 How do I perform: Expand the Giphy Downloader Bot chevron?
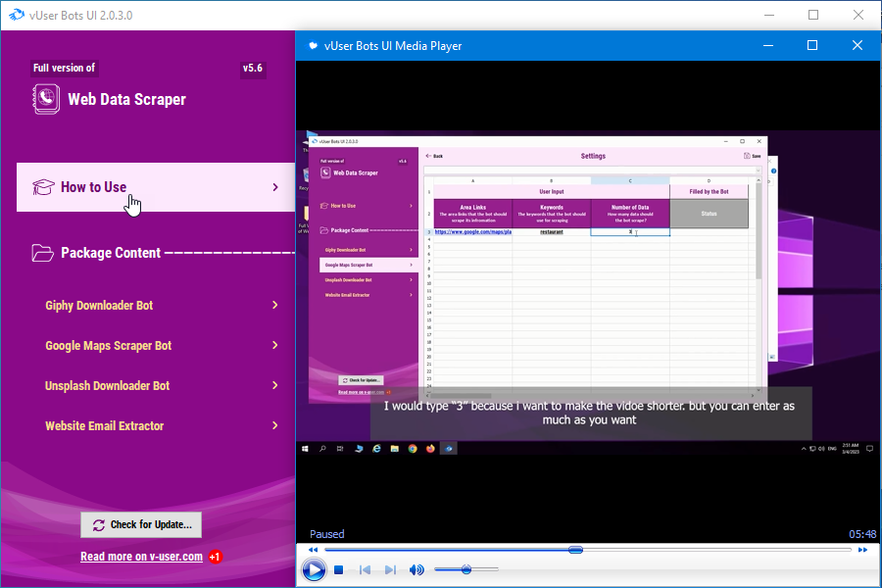275,305
